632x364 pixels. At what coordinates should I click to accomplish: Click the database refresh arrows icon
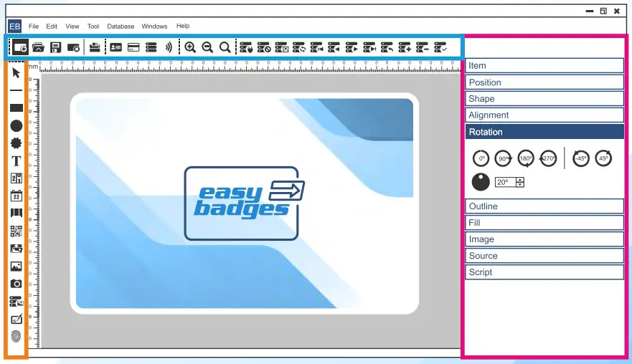point(299,47)
